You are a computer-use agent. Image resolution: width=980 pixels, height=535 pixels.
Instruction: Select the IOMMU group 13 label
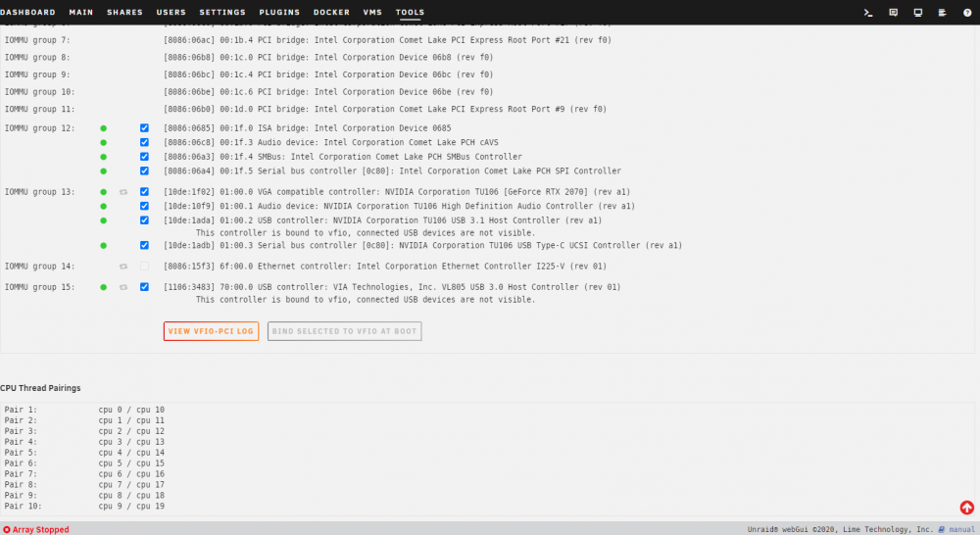click(x=39, y=192)
